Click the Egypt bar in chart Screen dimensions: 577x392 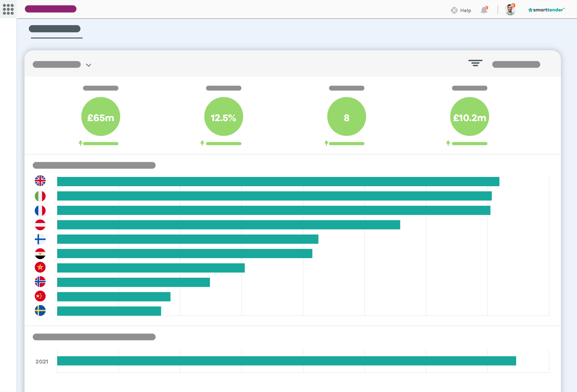pyautogui.click(x=185, y=253)
